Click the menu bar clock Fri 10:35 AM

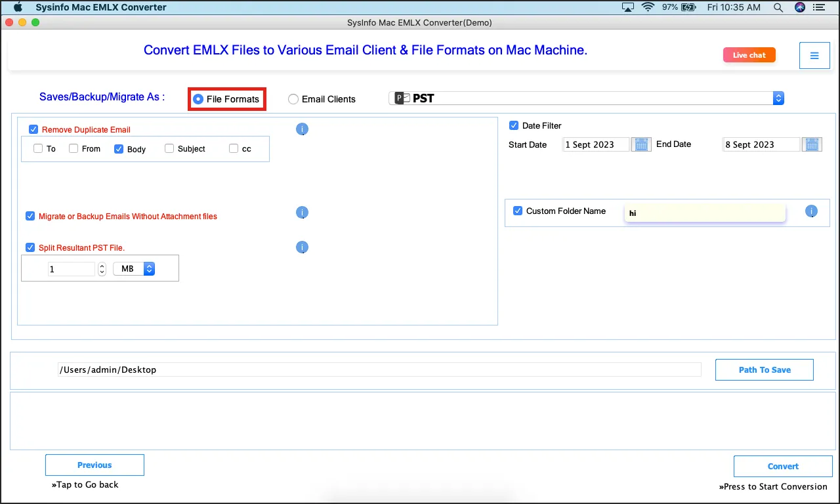click(x=734, y=7)
